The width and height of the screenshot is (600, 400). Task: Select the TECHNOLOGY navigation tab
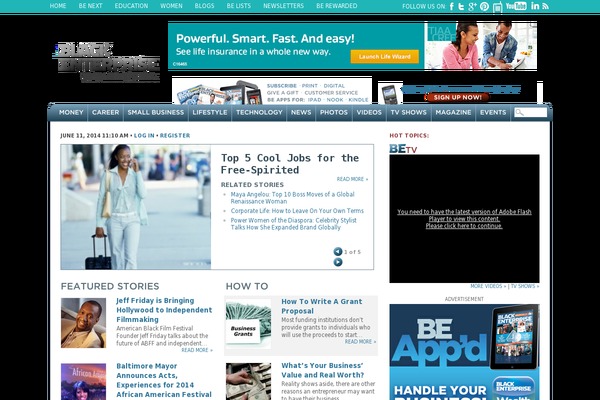[259, 112]
